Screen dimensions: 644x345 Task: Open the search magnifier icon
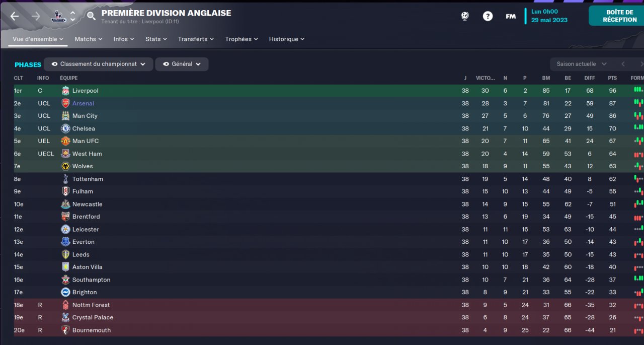91,16
